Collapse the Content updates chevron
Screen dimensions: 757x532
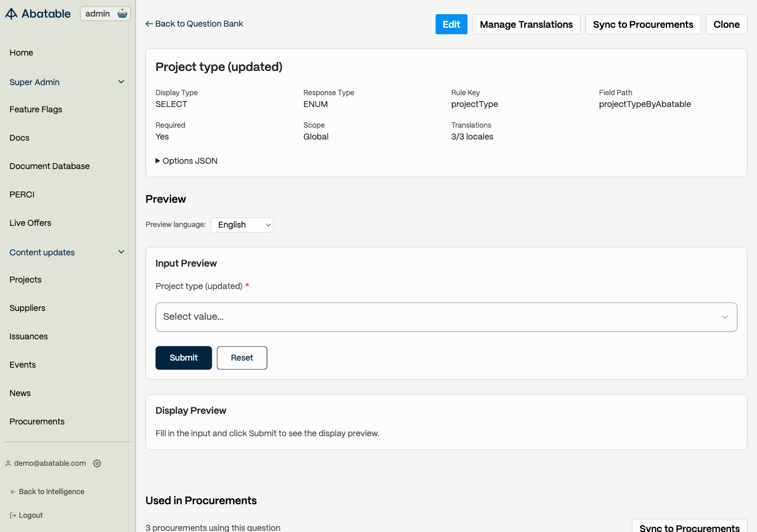[121, 252]
